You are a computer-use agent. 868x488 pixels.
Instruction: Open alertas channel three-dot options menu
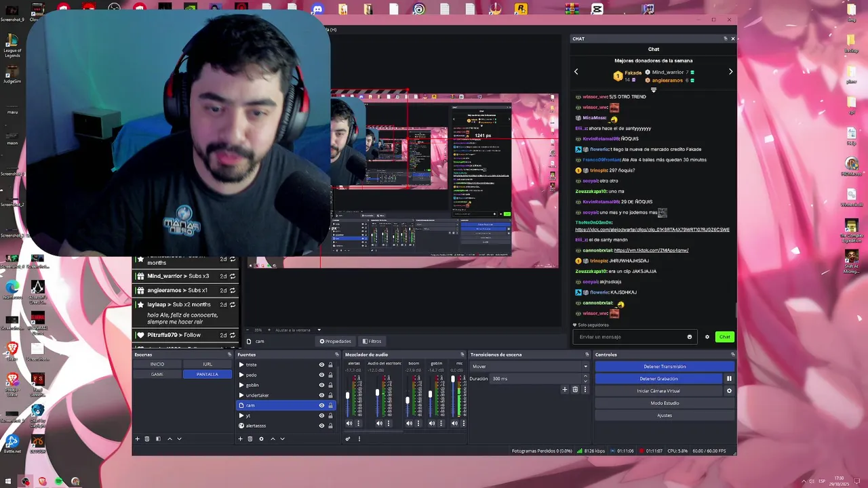coord(359,424)
